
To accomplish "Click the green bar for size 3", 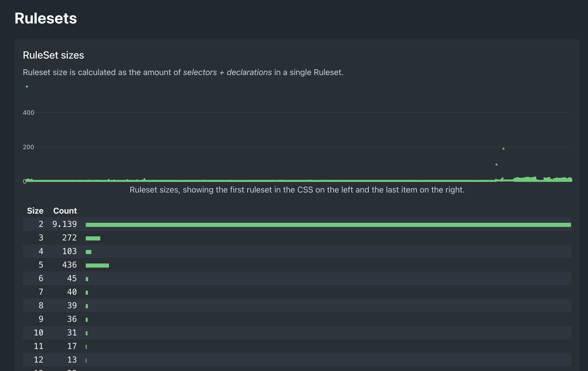I will 93,238.
